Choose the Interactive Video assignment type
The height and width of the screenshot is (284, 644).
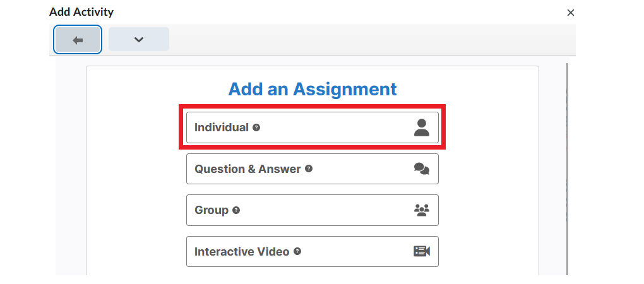click(312, 252)
